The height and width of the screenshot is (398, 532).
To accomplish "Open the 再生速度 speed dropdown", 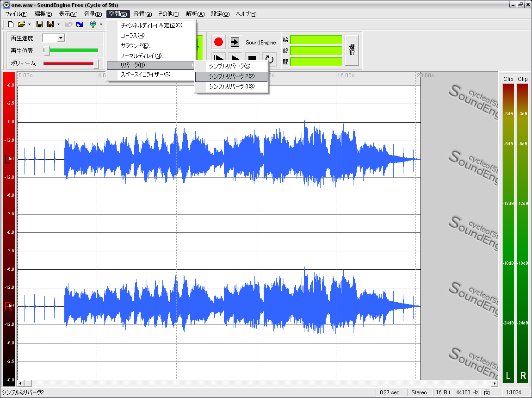I will (61, 38).
